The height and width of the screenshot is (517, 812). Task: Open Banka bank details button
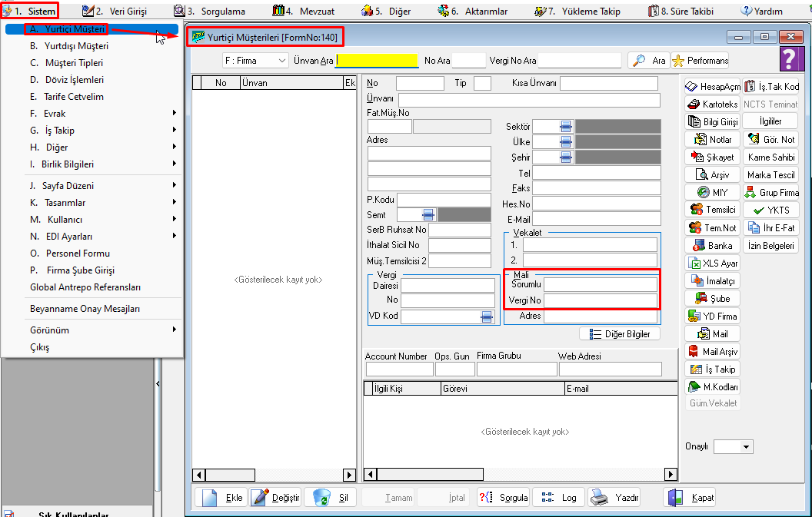click(713, 245)
